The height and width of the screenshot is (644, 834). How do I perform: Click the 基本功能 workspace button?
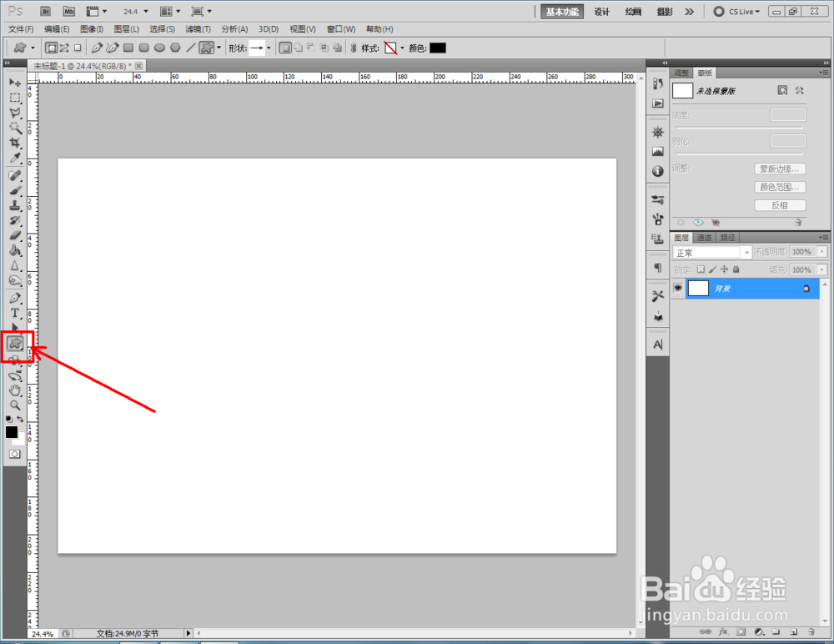[x=562, y=12]
